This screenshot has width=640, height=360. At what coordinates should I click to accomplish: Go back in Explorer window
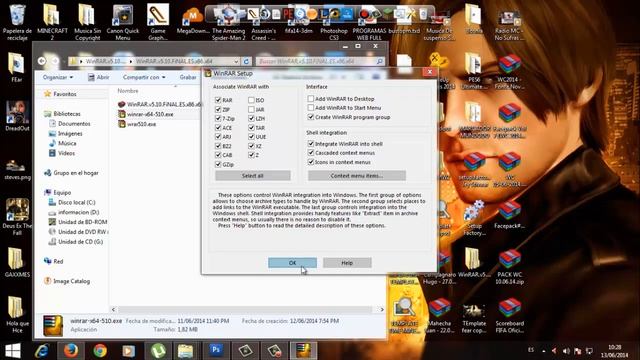[42, 61]
